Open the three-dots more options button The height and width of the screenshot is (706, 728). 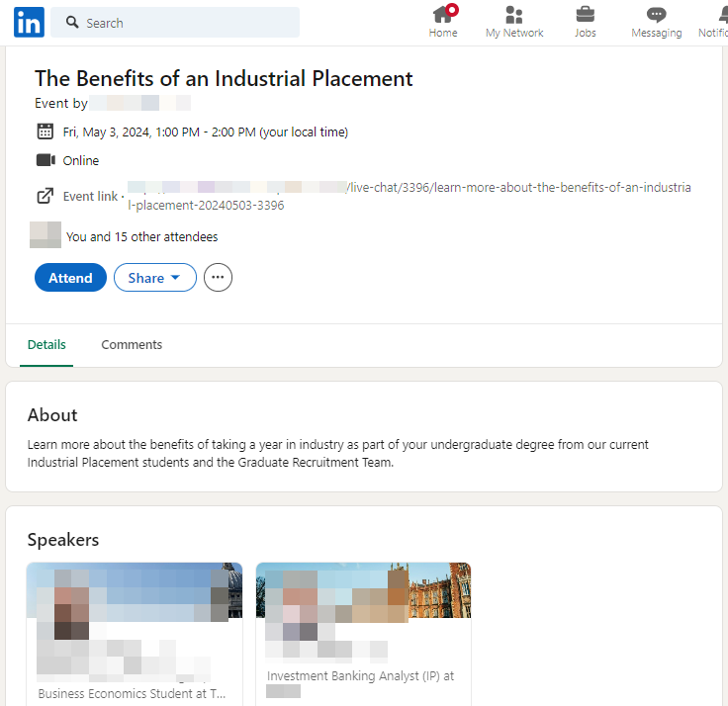(x=218, y=278)
